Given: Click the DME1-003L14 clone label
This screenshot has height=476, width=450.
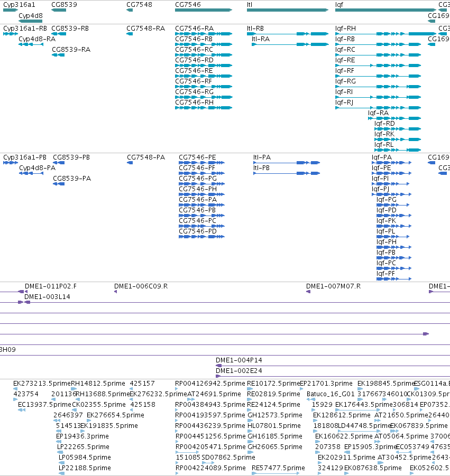Looking at the screenshot, I should tap(47, 297).
